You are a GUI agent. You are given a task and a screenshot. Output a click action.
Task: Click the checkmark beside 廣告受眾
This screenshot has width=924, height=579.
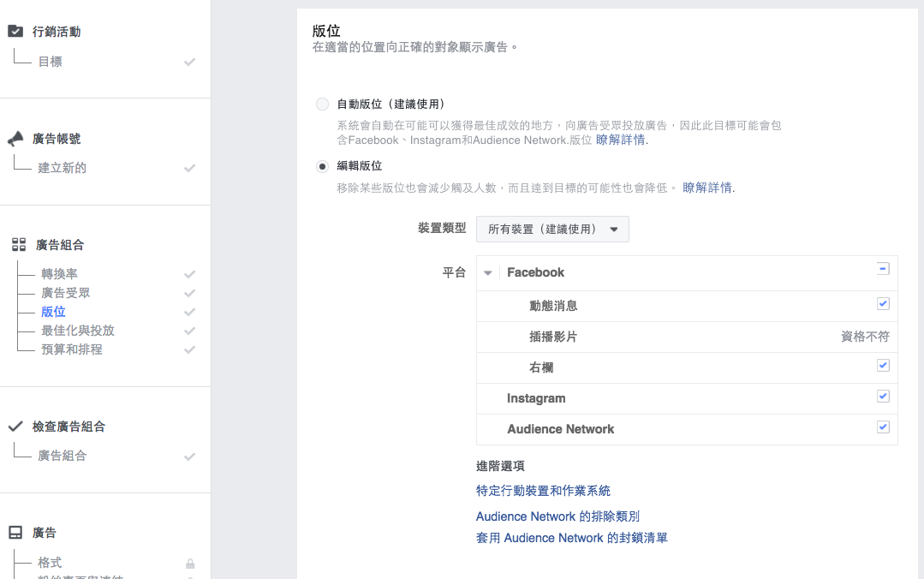(189, 293)
